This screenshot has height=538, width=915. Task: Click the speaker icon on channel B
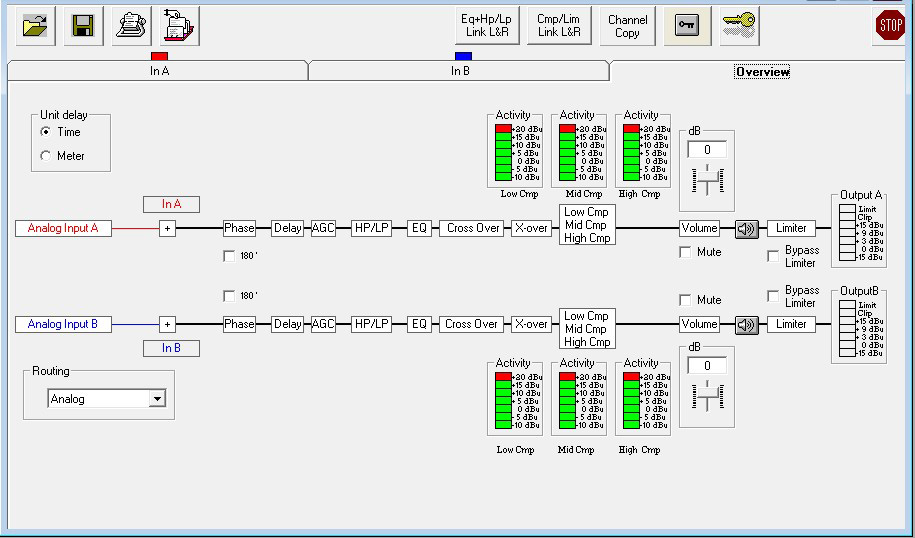tap(747, 324)
